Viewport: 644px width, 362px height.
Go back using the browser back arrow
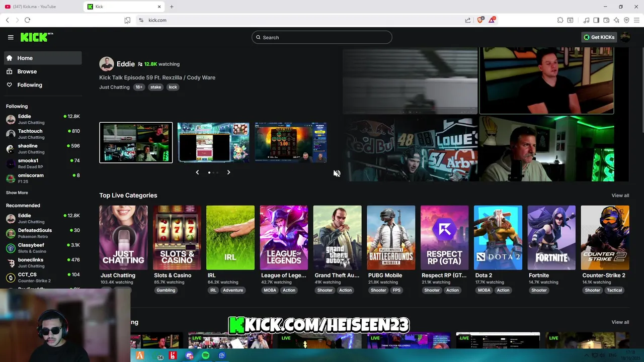pos(8,20)
